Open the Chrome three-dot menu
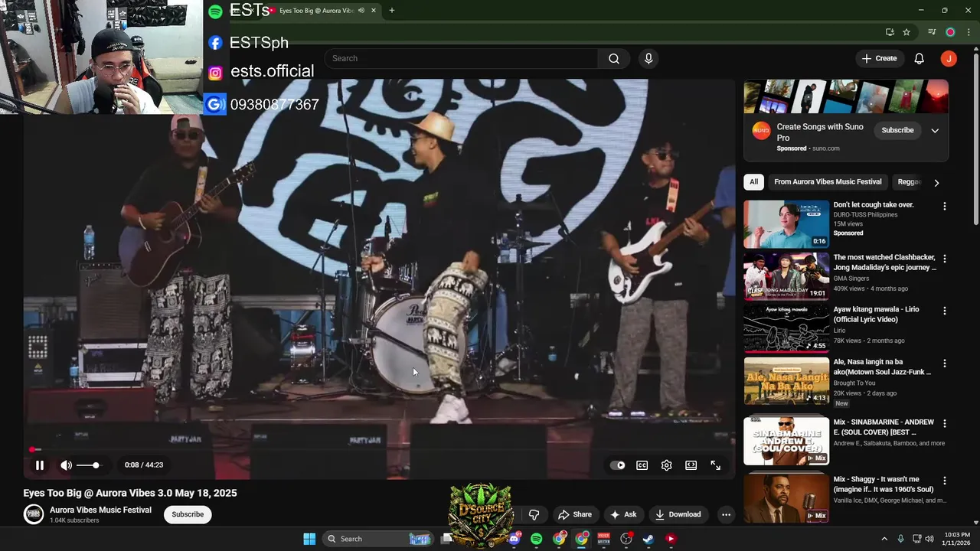Viewport: 980px width, 551px height. point(969,32)
